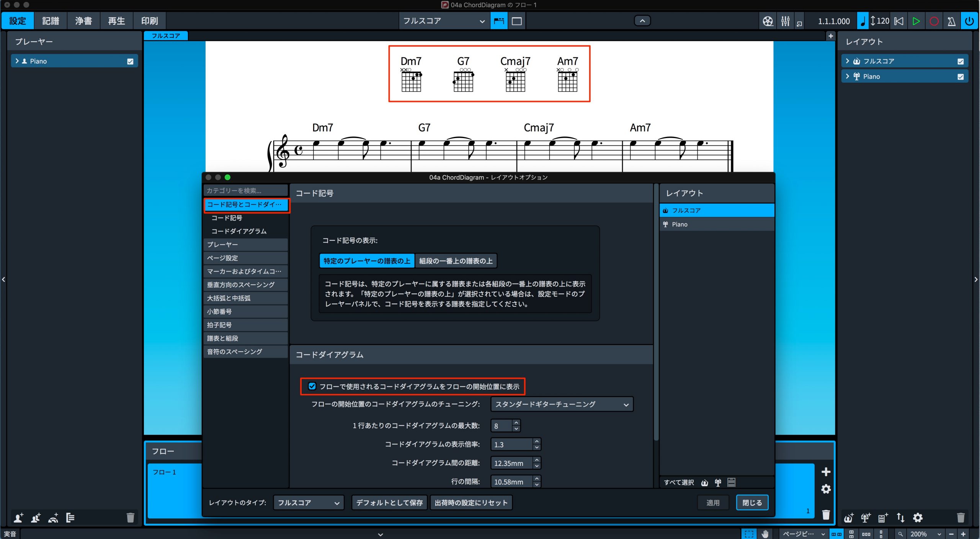Add a section player icon
Image resolution: width=980 pixels, height=539 pixels.
[x=36, y=518]
